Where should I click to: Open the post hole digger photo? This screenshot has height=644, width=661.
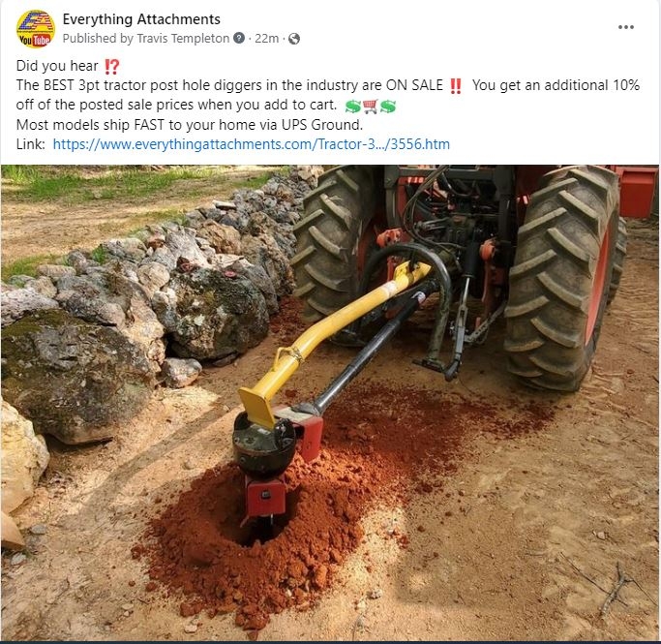coord(330,402)
